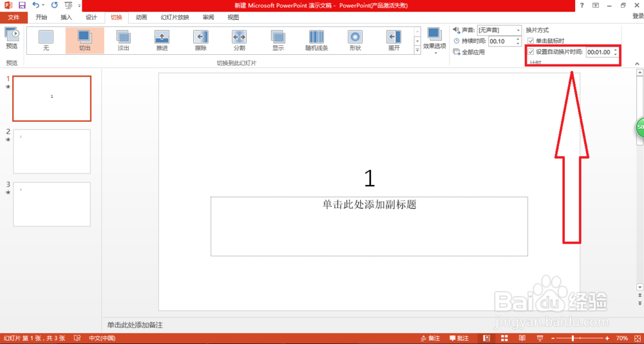This screenshot has width=644, height=344.
Task: Go to previous slide via scrollbar double arrow
Action: tap(639, 295)
